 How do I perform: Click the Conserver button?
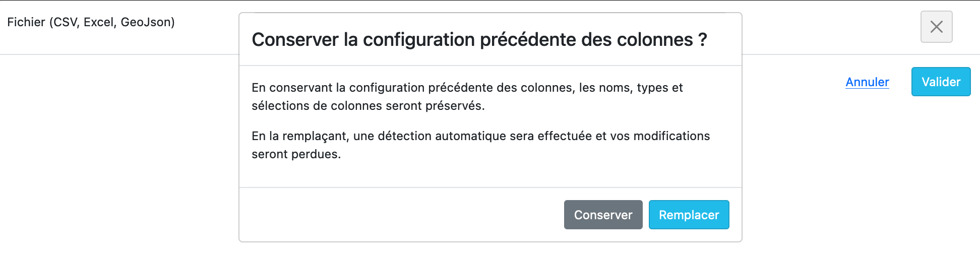point(603,215)
